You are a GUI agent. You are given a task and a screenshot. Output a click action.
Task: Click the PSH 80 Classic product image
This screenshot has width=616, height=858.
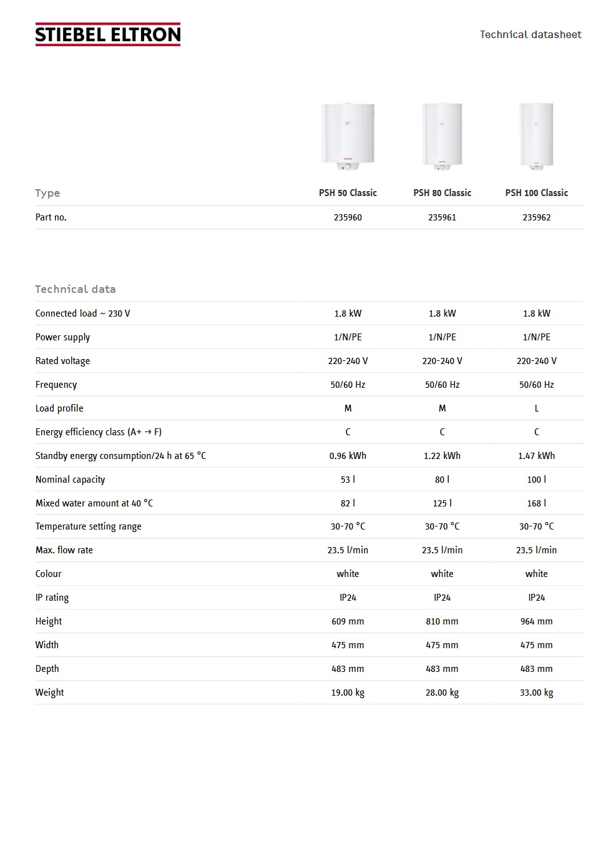pyautogui.click(x=442, y=136)
